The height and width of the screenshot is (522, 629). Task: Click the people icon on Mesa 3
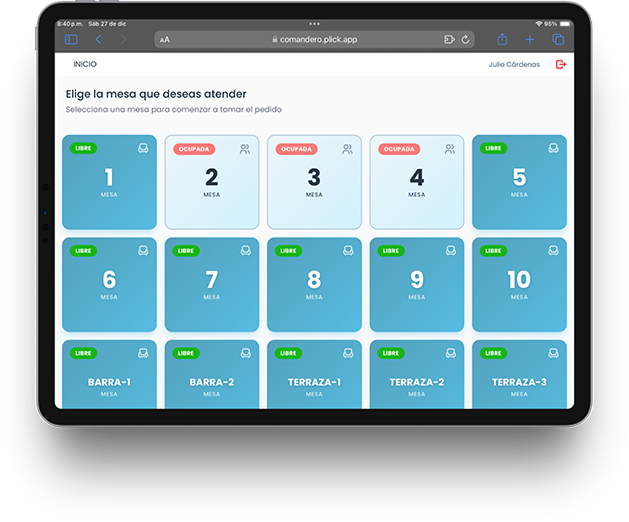[x=347, y=149]
